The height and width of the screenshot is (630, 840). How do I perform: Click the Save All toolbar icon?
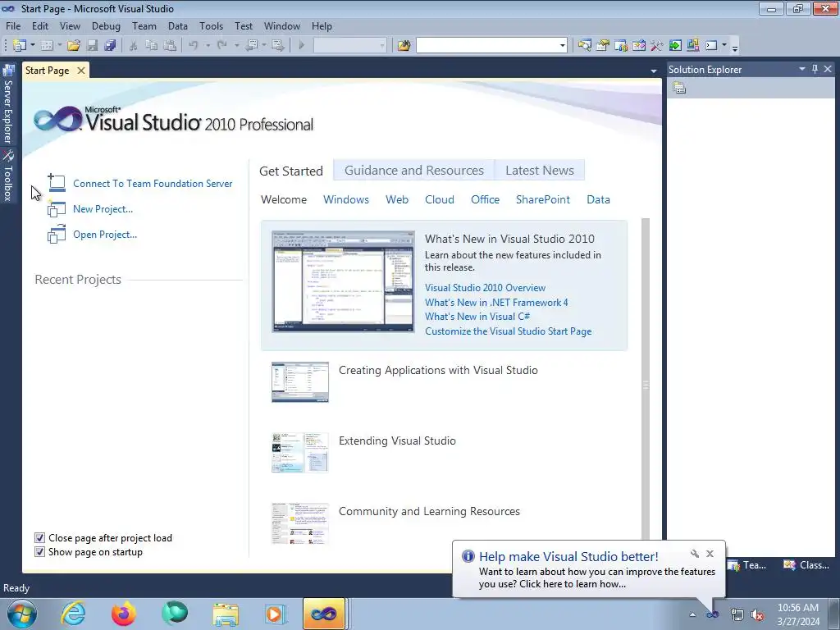(111, 46)
